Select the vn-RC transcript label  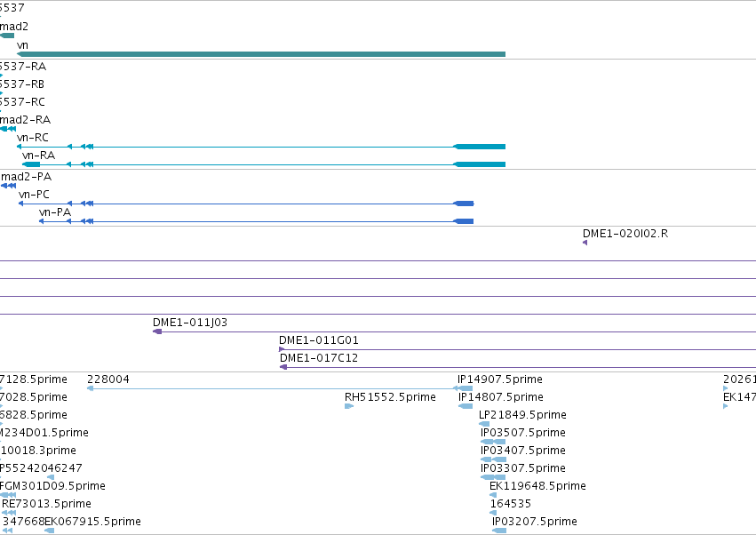click(32, 138)
